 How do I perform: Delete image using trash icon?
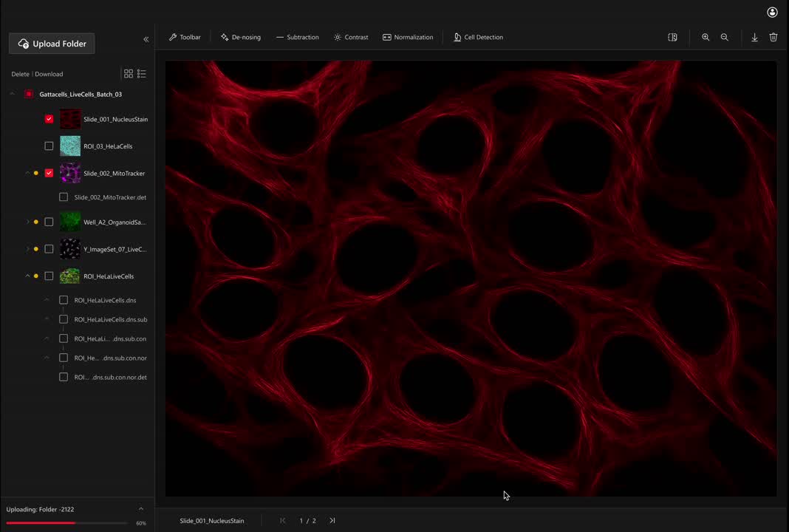coord(773,37)
